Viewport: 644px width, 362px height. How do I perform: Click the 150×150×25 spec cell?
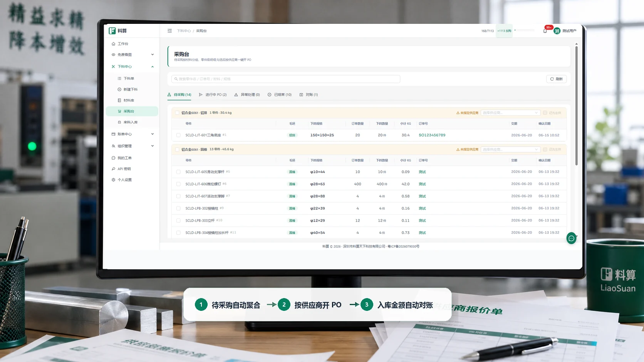[x=322, y=135]
